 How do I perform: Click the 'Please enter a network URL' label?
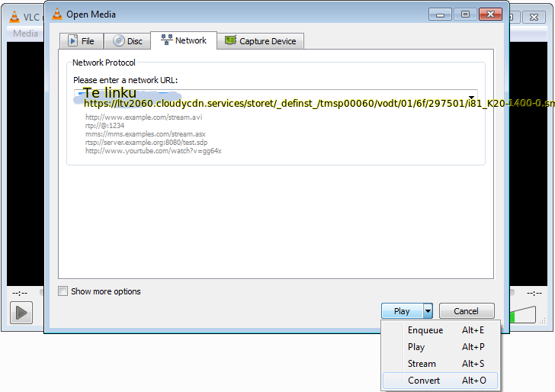pyautogui.click(x=125, y=80)
